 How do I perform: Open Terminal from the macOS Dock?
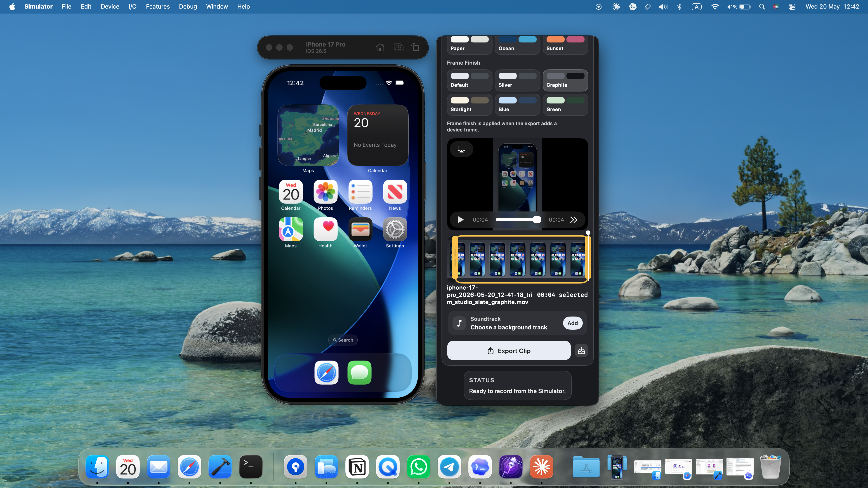click(251, 467)
